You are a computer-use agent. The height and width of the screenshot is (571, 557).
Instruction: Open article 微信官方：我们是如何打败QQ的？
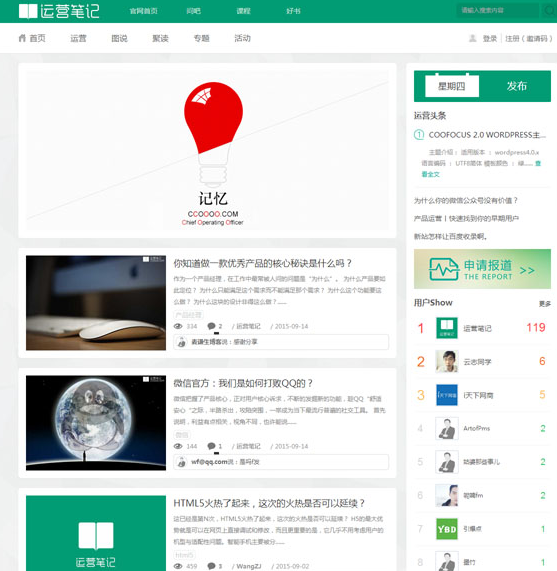click(243, 383)
